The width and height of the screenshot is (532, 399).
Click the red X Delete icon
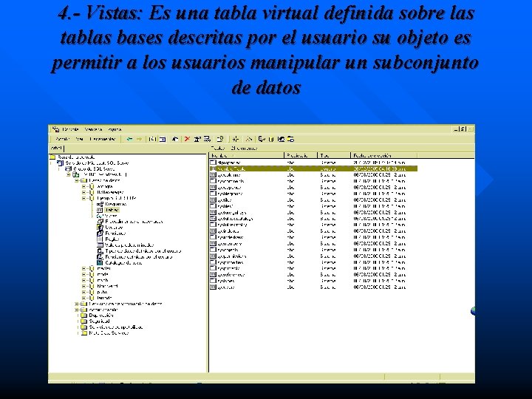coord(187,139)
